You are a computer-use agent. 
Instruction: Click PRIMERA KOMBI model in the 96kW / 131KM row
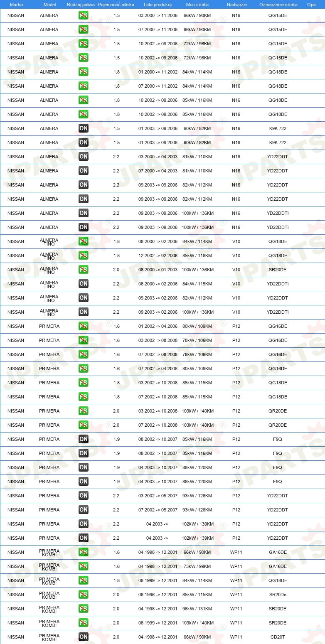click(49, 609)
